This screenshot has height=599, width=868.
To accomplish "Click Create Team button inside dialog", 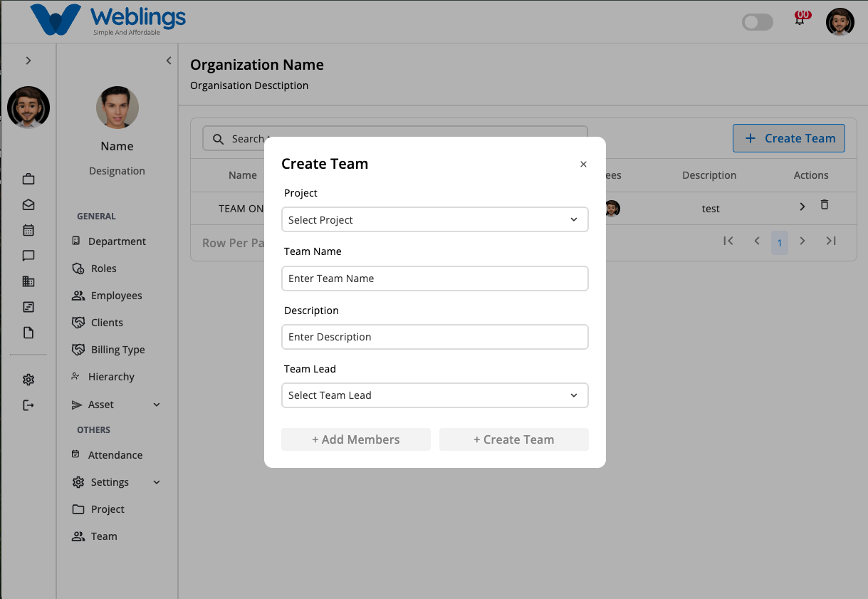I will [514, 439].
